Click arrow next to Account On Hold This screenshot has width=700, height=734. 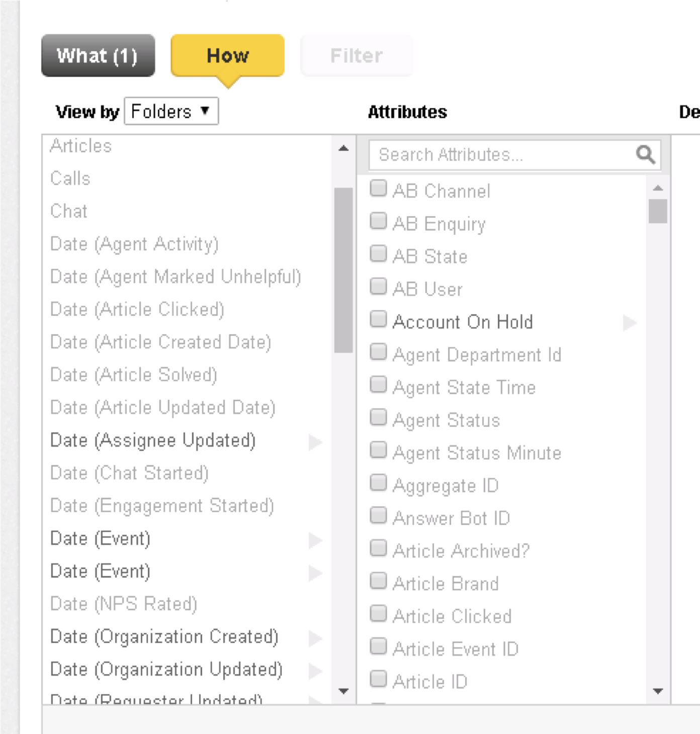(x=629, y=323)
